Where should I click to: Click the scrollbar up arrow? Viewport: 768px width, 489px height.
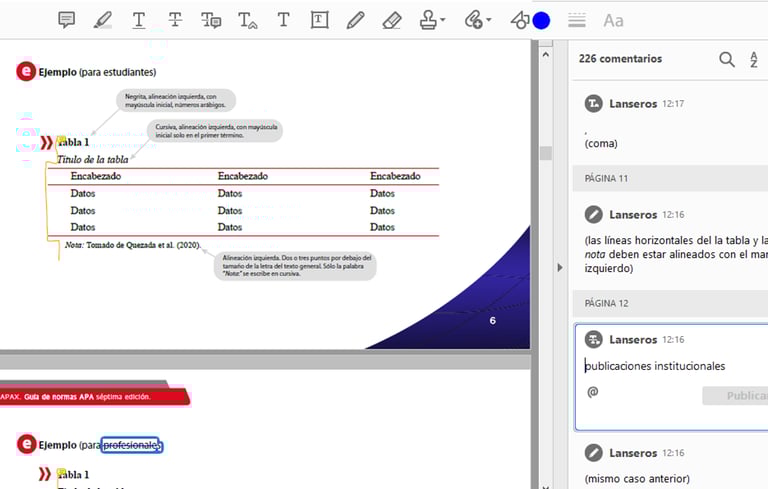point(546,54)
